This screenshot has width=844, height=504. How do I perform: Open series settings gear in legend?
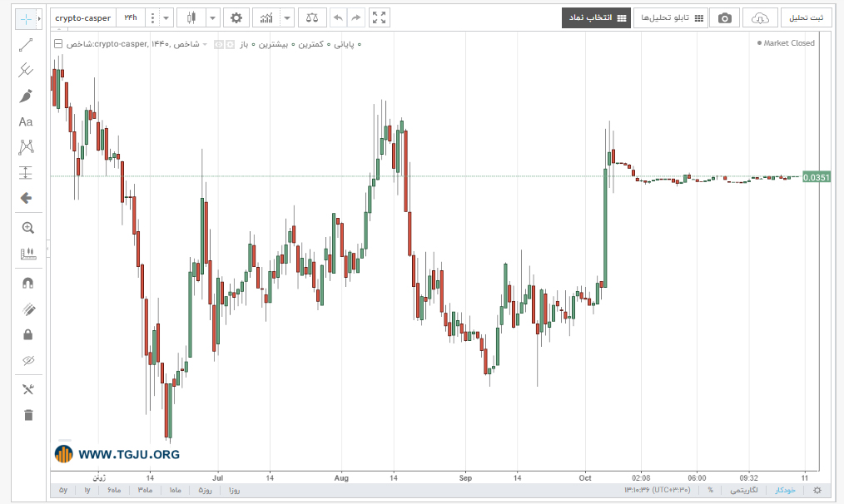click(x=230, y=45)
